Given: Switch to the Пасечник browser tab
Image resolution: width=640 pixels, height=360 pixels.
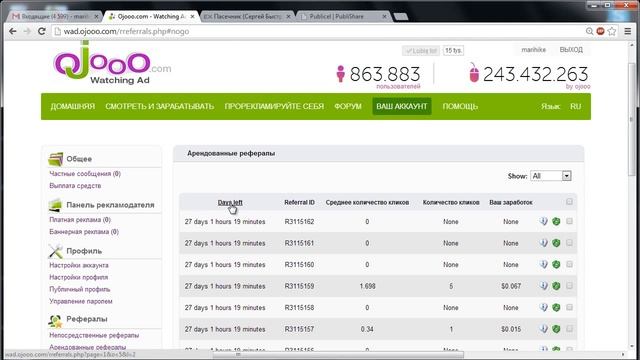Looking at the screenshot, I should (x=246, y=16).
